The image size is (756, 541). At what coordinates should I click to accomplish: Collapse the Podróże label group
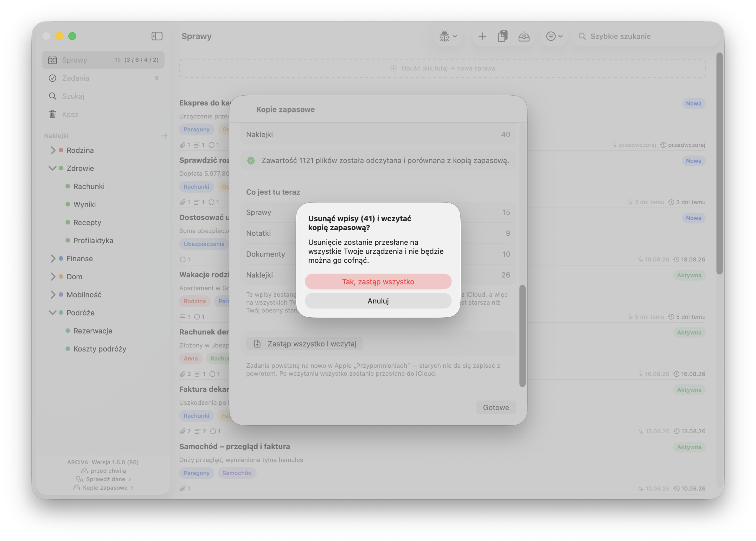pos(52,313)
